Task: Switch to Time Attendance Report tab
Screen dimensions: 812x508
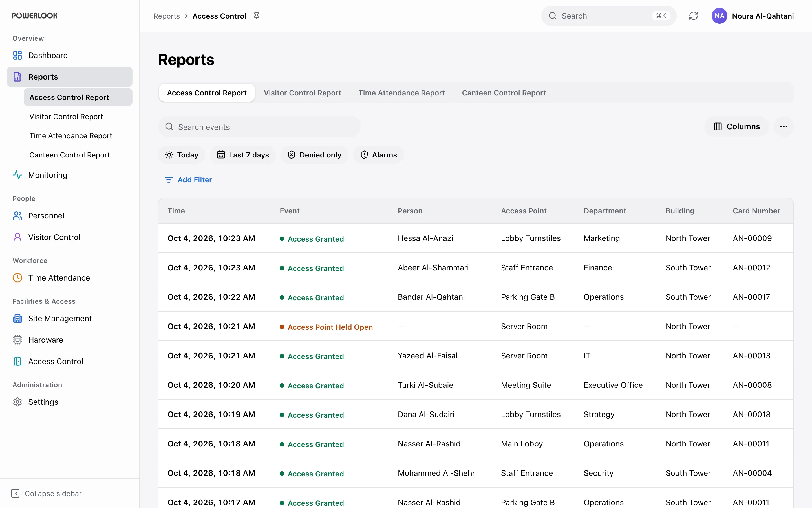Action: [401, 93]
